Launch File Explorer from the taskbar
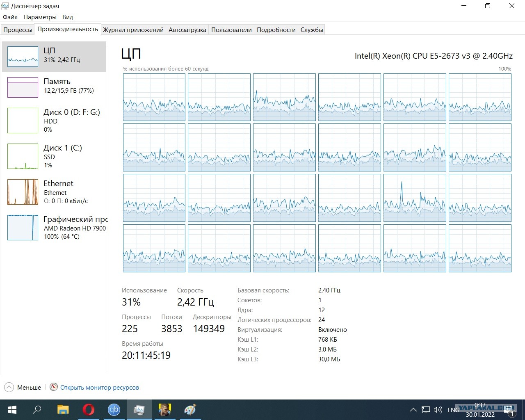Viewport: 525px width, 420px height. click(63, 410)
